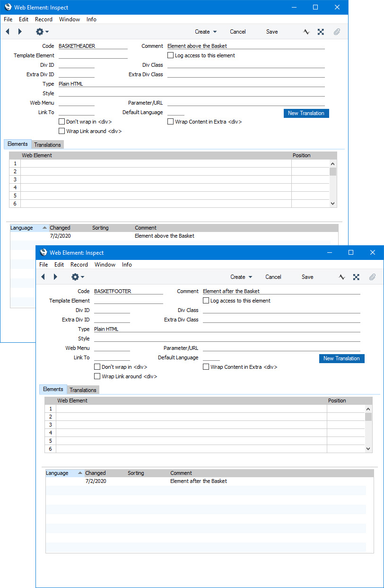The height and width of the screenshot is (588, 384).
Task: Select row 'Element after the Basket' in translations list
Action: tap(206, 481)
